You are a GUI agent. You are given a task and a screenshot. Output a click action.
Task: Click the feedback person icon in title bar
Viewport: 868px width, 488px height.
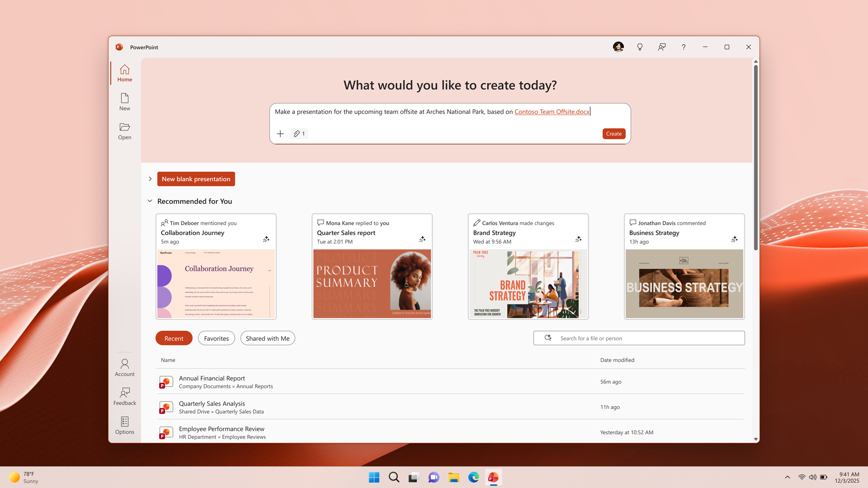coord(661,47)
